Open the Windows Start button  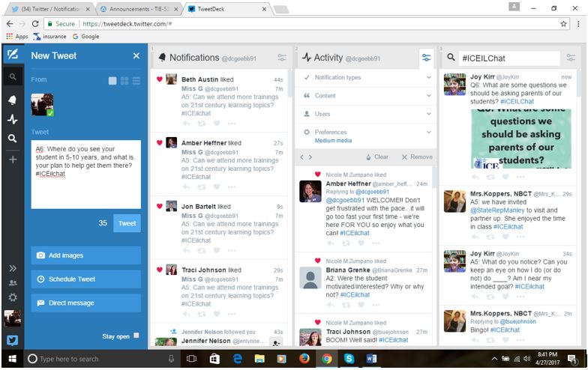click(12, 359)
